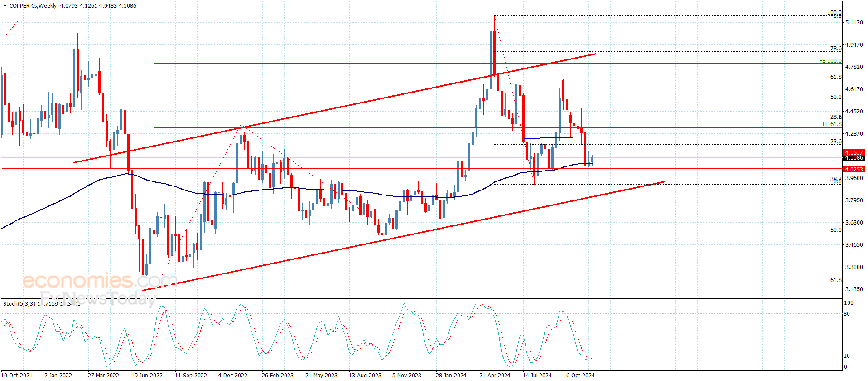Select the 61.8 blue Fibonacci label at bottom right
The width and height of the screenshot is (868, 381).
click(836, 280)
